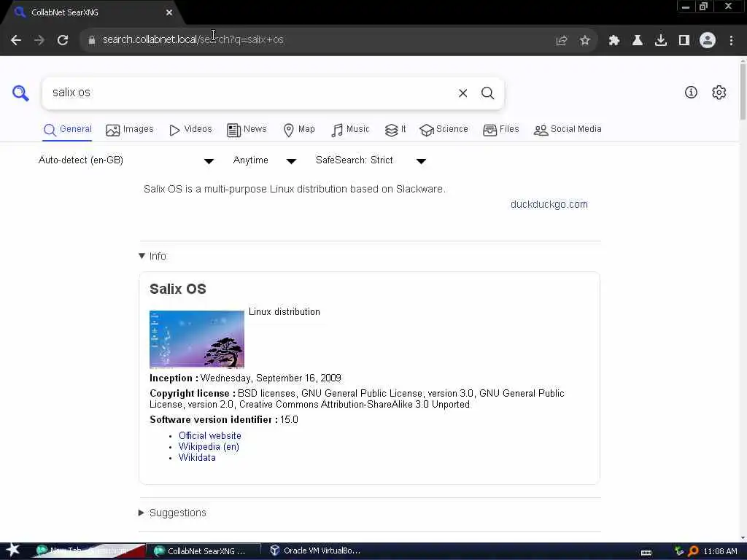Screen dimensions: 747x560
Task: Click the 11:08 AM taskbar clock
Action: [720, 551]
